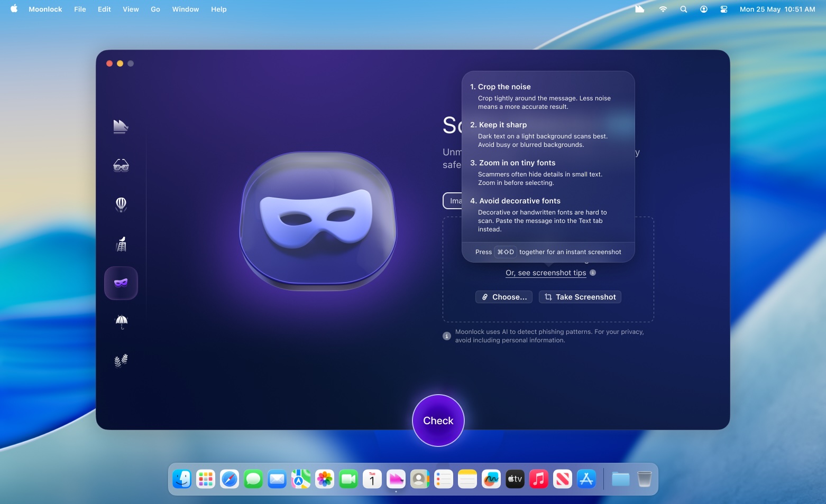
Task: Open the sailboat section in sidebar
Action: point(121,127)
